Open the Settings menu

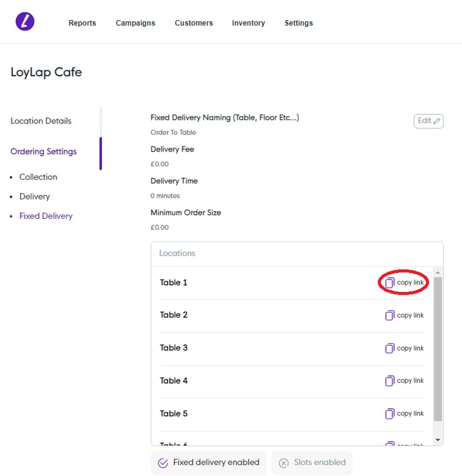[299, 23]
